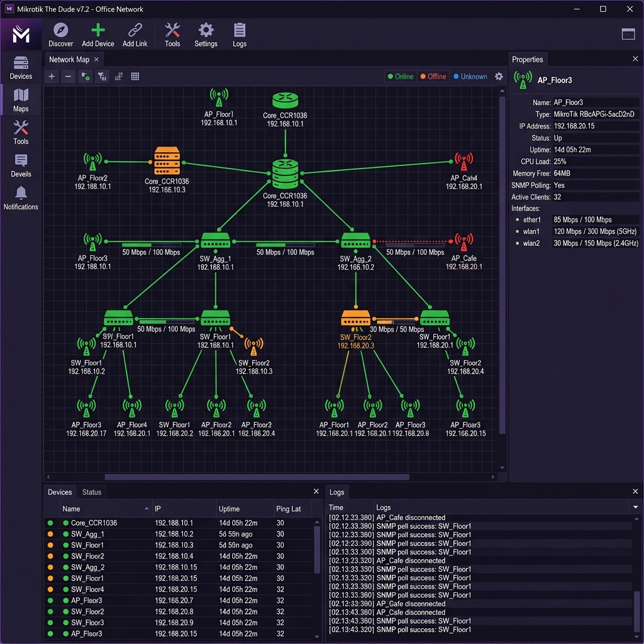Sort devices by Name column
Screen dimensions: 644x644
pos(106,509)
